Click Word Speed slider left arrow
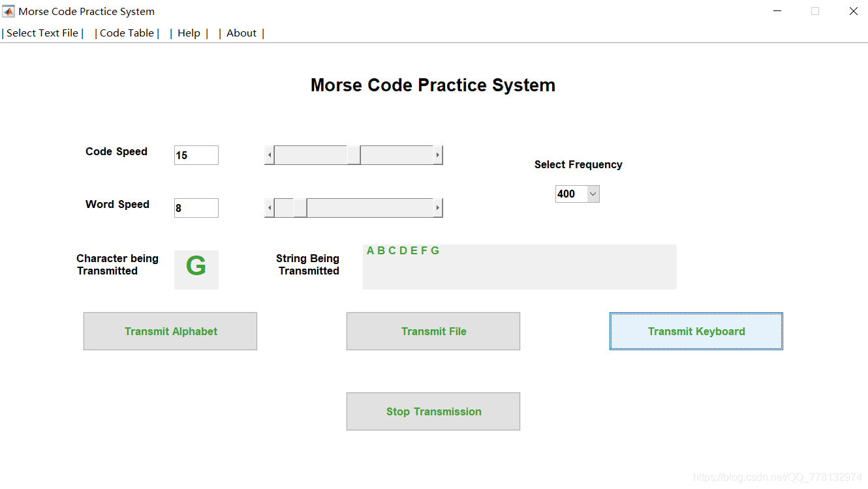 [x=270, y=208]
